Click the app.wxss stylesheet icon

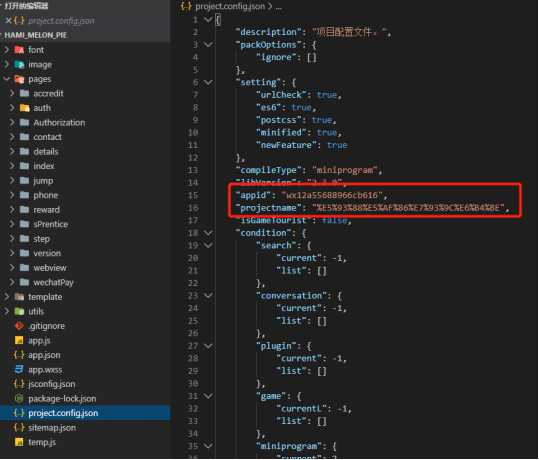[x=19, y=370]
